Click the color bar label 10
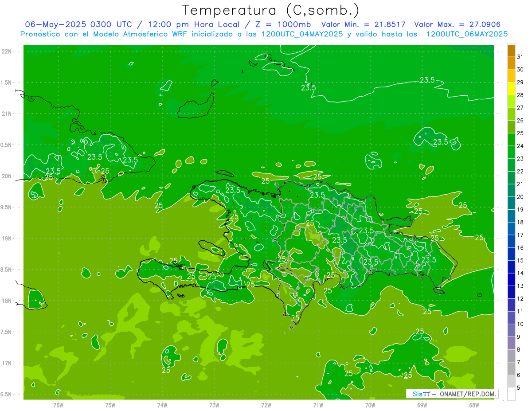Viewport: 532px width, 411px height. click(x=520, y=324)
